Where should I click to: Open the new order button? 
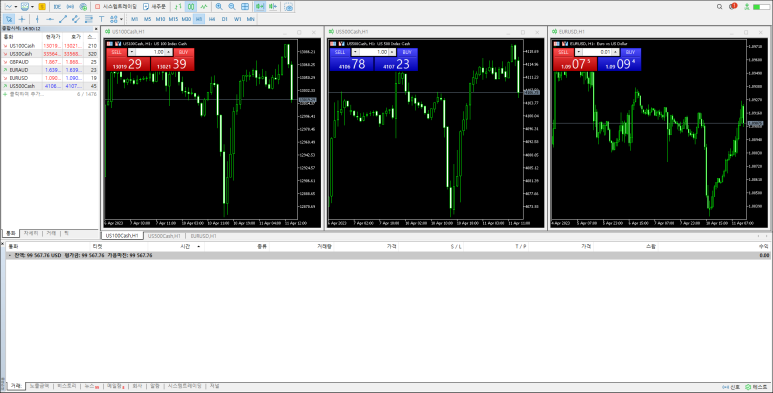(x=154, y=7)
